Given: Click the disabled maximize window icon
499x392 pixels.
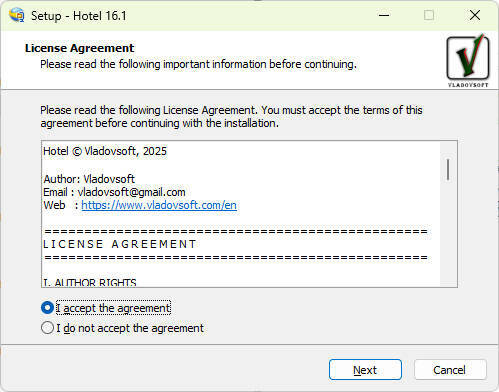Looking at the screenshot, I should (x=429, y=15).
